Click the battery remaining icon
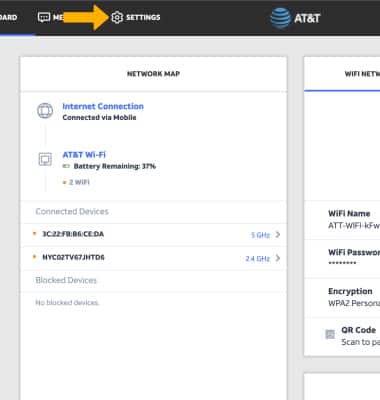This screenshot has height=400, width=380. (x=66, y=166)
